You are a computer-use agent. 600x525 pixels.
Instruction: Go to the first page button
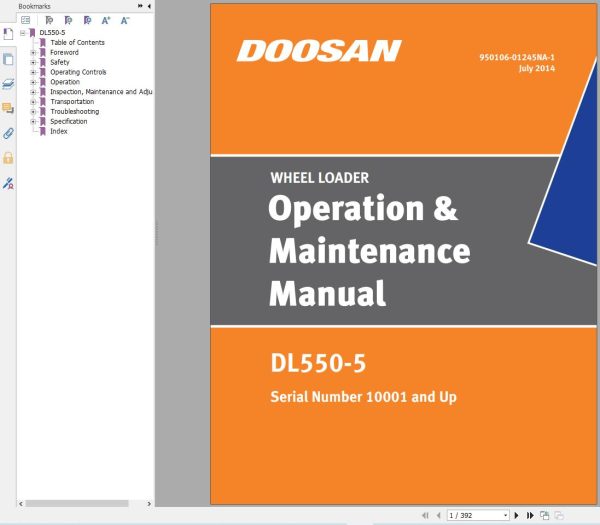pyautogui.click(x=425, y=515)
